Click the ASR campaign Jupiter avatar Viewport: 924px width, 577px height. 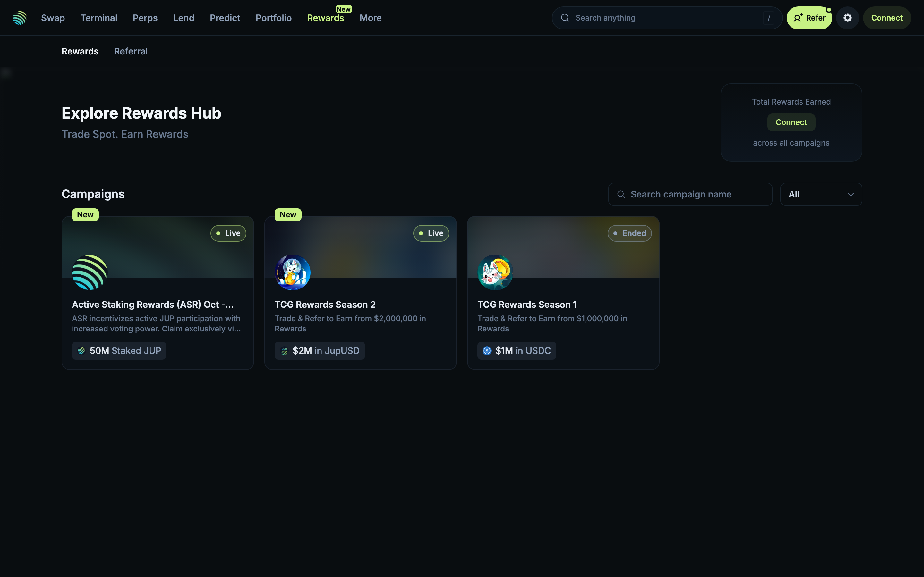point(90,272)
